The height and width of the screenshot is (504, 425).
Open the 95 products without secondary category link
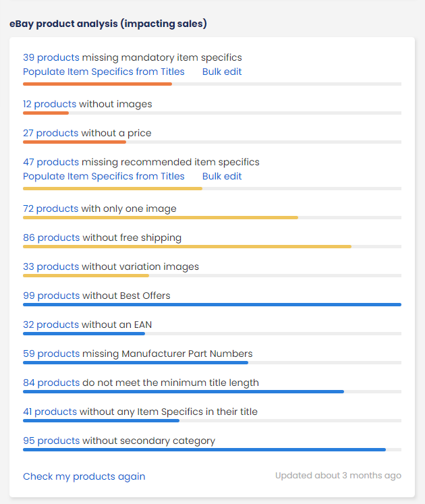pos(51,441)
